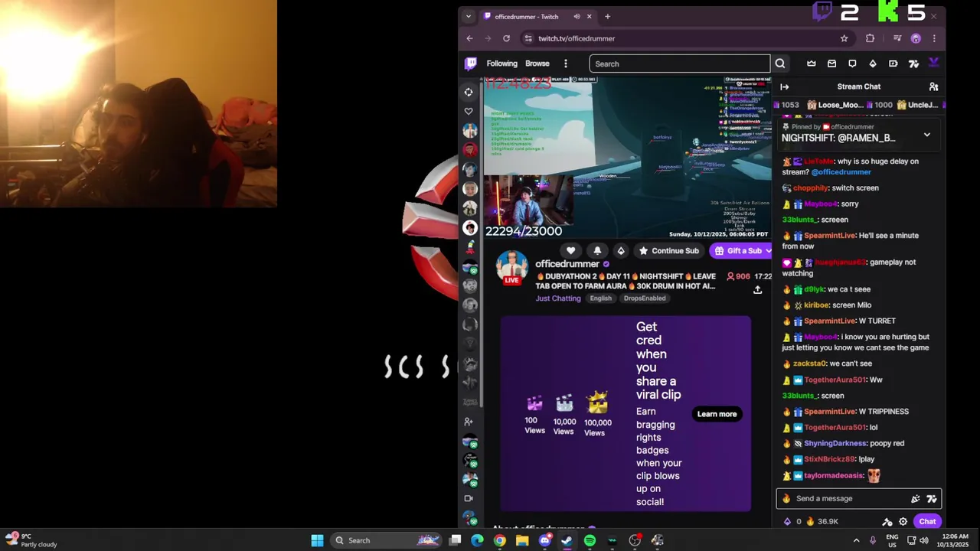Open Prime loot crown icon
The image size is (980, 551).
[x=812, y=64]
